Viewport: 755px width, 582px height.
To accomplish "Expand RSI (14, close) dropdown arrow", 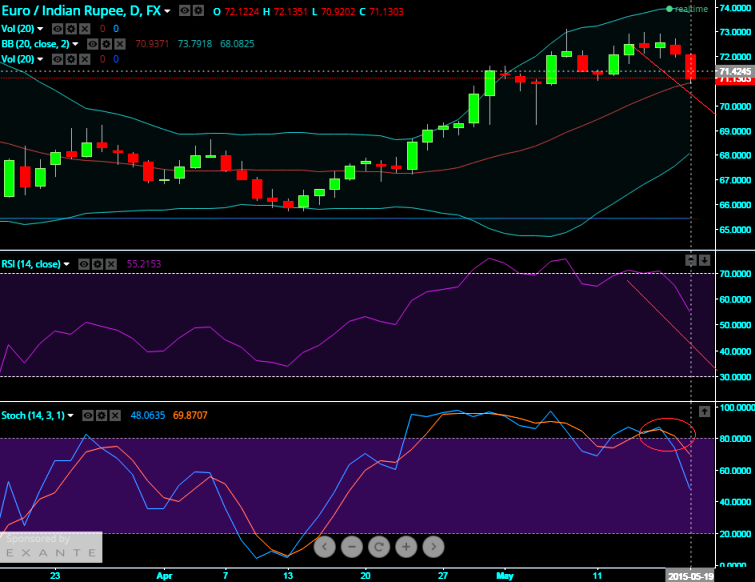I will [x=66, y=264].
